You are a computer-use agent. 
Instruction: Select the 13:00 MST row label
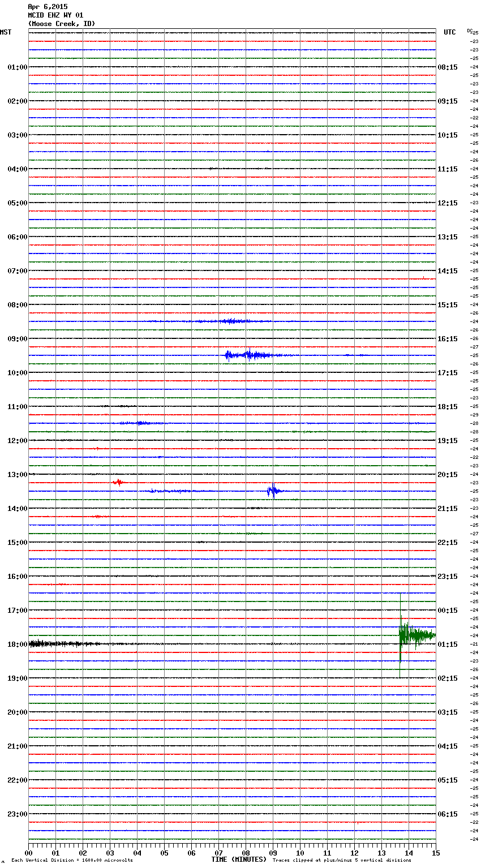pos(18,475)
